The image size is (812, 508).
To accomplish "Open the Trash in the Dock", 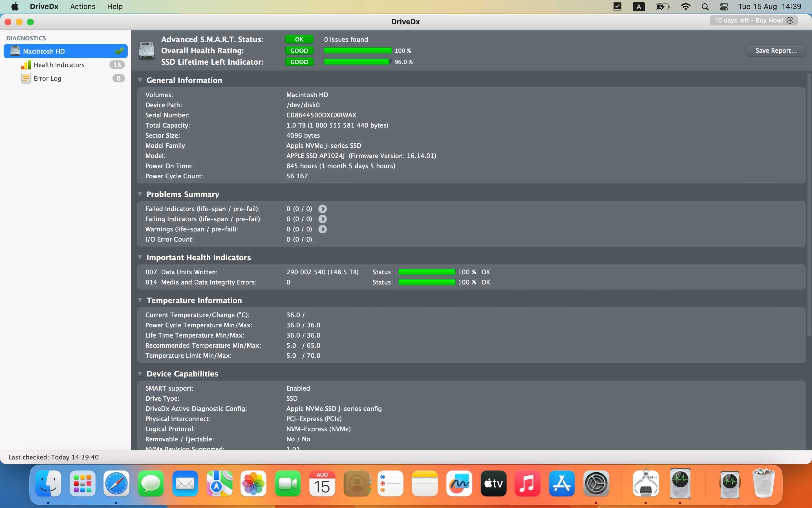I will point(764,483).
